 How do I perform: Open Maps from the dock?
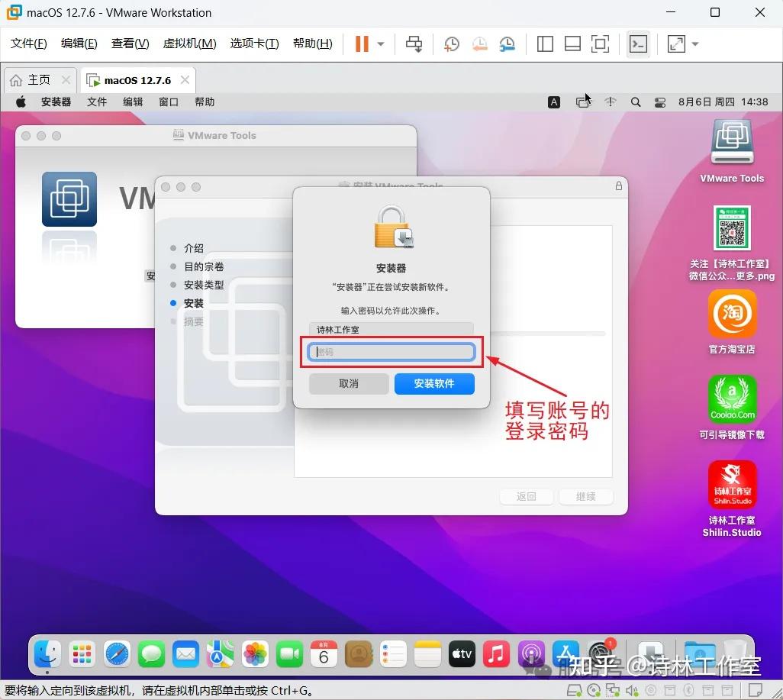click(221, 653)
